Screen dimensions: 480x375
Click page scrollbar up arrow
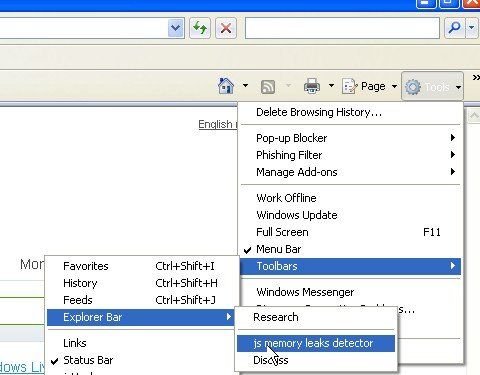click(474, 116)
